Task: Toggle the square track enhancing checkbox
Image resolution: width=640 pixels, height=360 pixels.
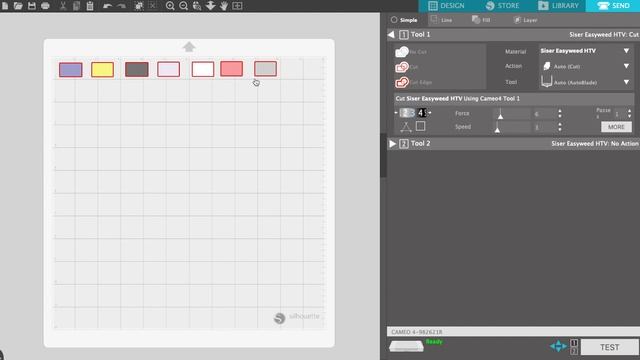Action: point(420,126)
